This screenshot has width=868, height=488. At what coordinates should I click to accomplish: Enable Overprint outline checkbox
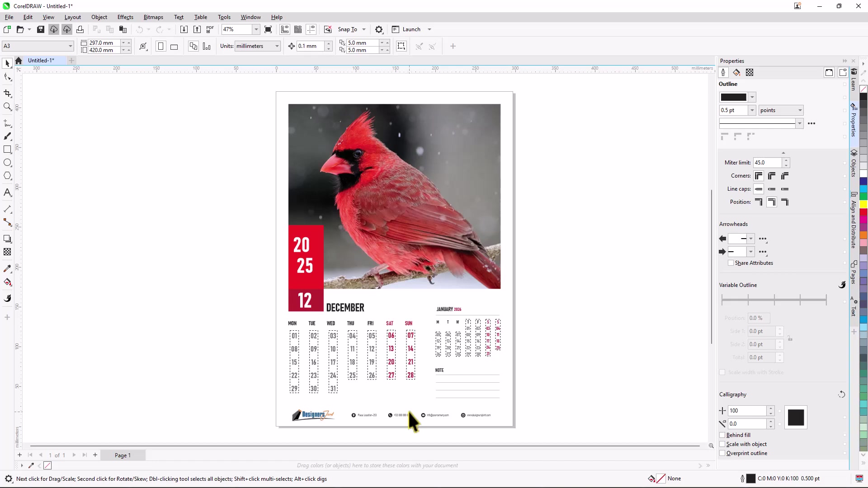pos(722,453)
